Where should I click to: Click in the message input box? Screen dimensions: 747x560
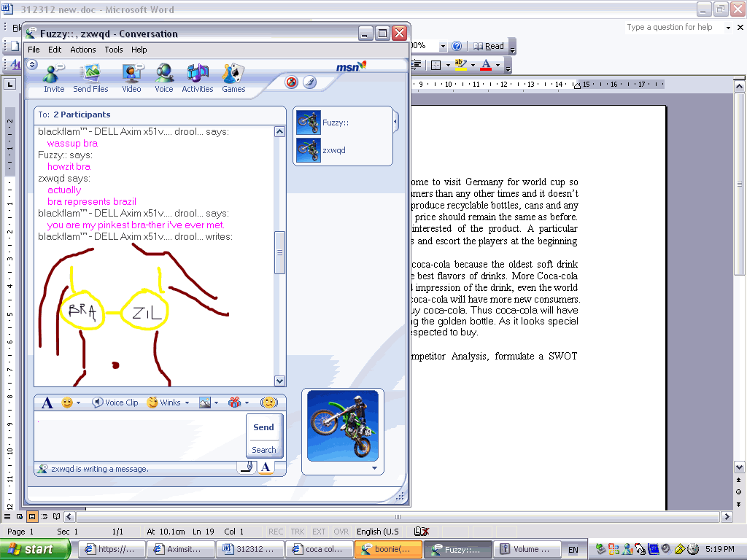(140, 437)
